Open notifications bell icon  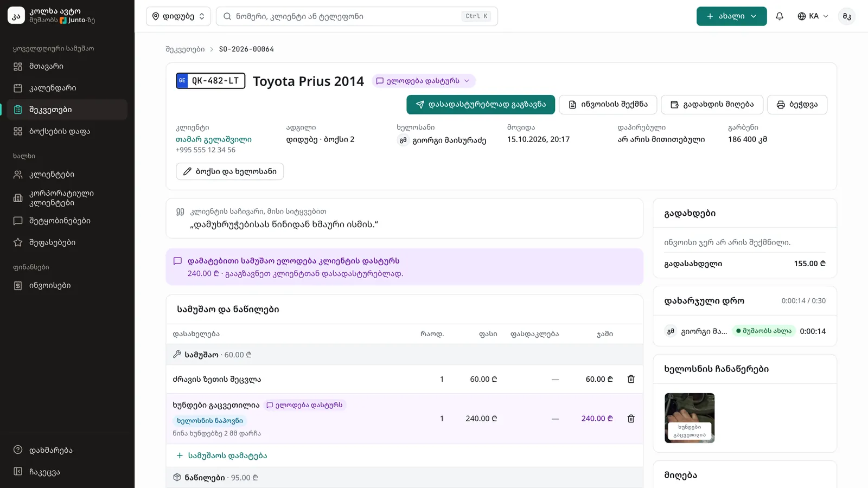click(780, 16)
